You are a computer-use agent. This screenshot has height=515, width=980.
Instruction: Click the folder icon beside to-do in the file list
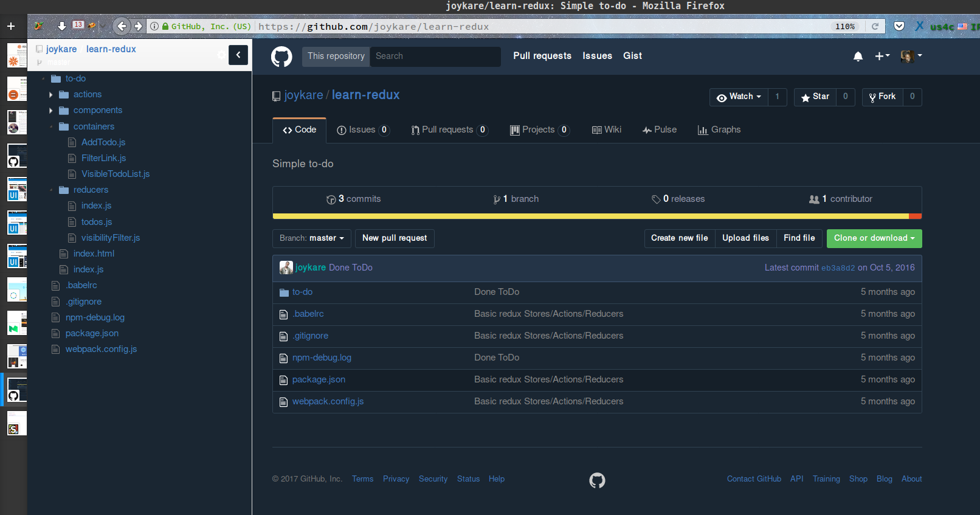point(284,292)
